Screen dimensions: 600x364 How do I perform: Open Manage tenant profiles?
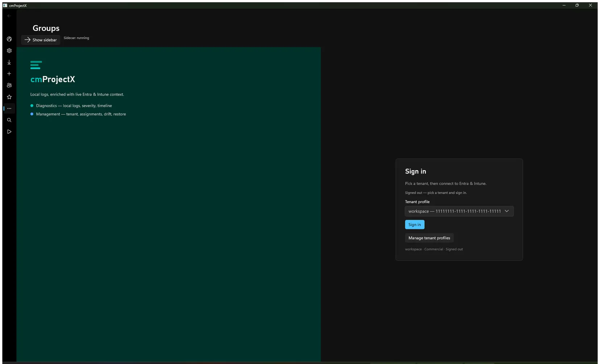(429, 238)
